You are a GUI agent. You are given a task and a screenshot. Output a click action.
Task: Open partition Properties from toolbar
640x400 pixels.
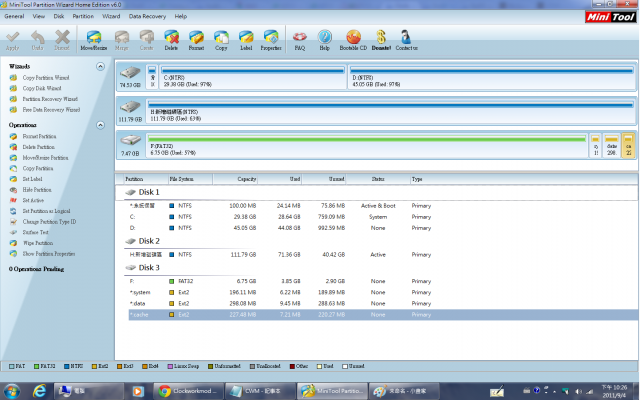click(271, 40)
